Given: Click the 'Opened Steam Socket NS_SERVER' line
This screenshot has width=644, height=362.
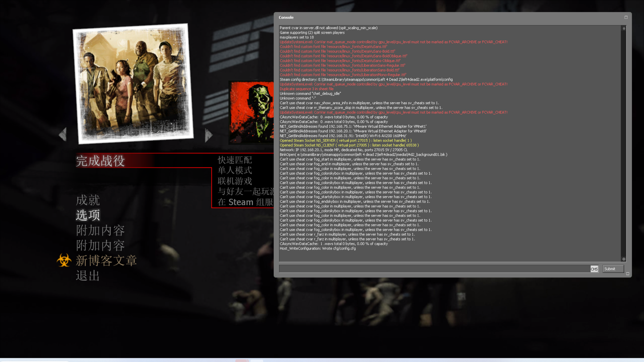Looking at the screenshot, I should 346,141.
